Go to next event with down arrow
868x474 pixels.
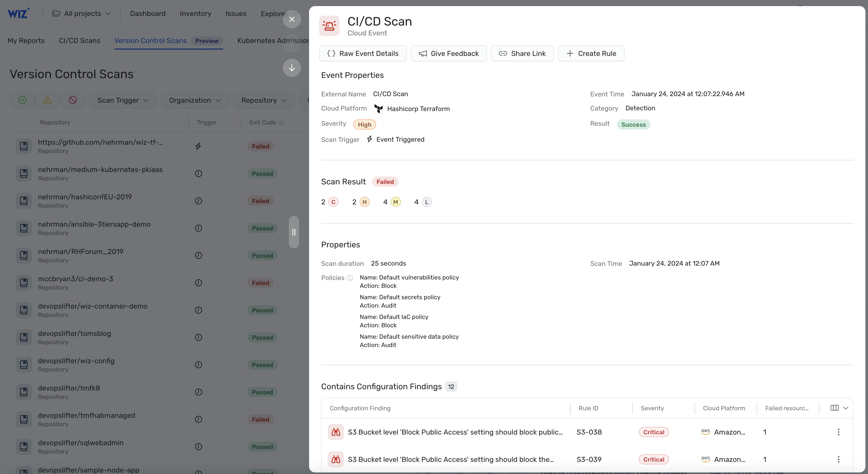(x=292, y=68)
